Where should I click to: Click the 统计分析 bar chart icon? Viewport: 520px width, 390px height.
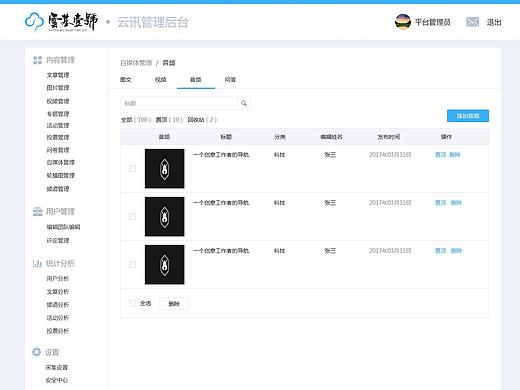point(37,263)
